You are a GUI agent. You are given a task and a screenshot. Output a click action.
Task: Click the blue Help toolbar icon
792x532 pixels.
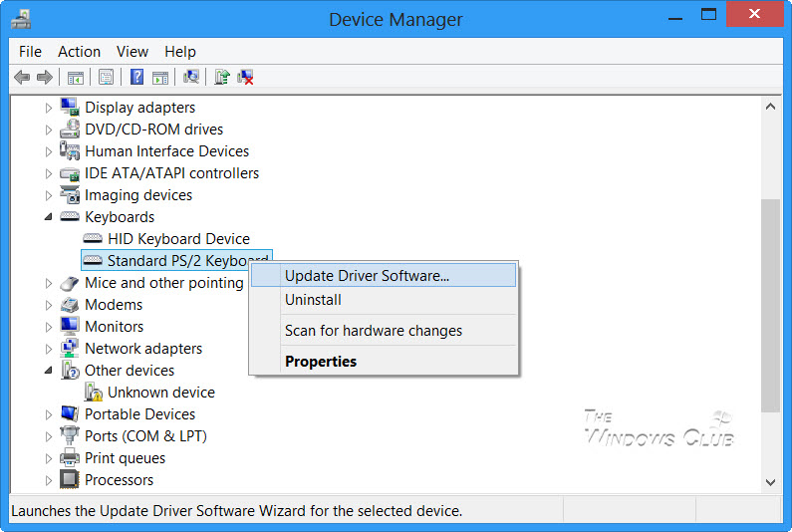136,77
